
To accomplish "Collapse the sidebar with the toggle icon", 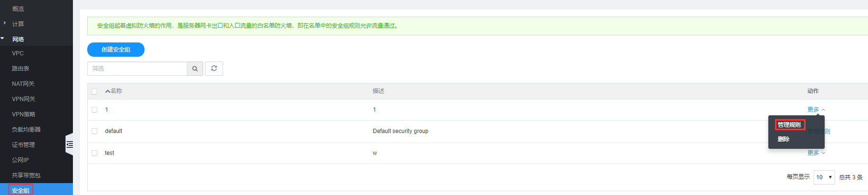I will (x=70, y=144).
